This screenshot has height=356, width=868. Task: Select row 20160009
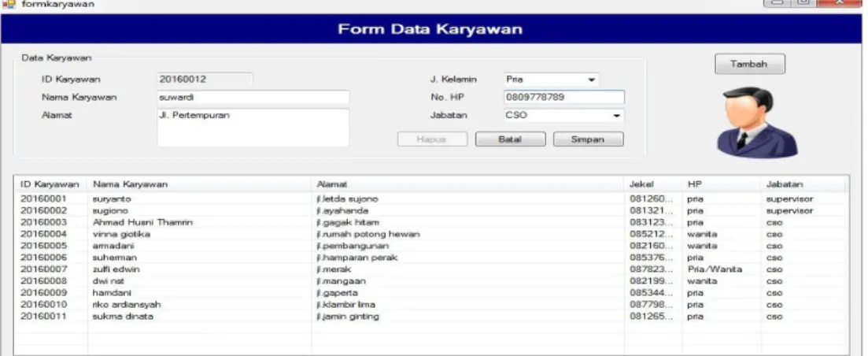click(430, 293)
